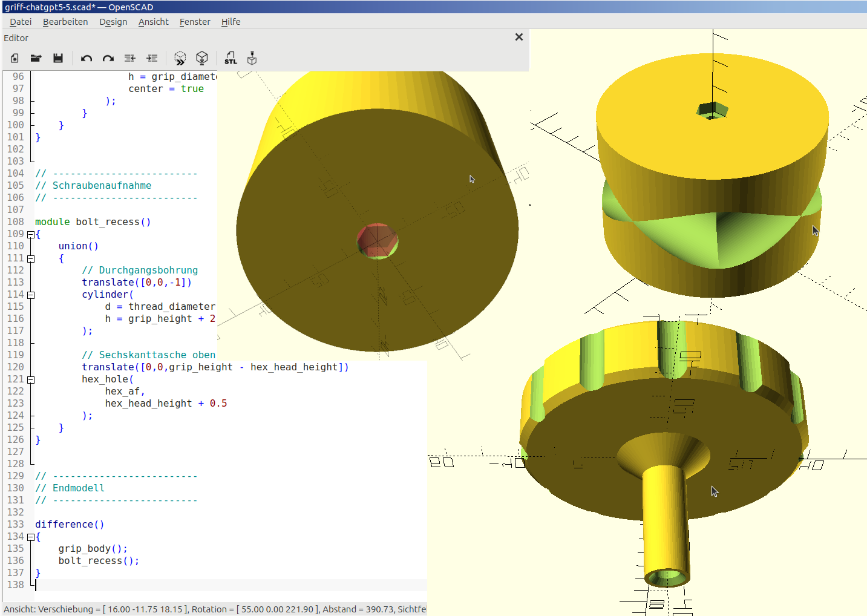Open the Ansicht menu

click(154, 22)
